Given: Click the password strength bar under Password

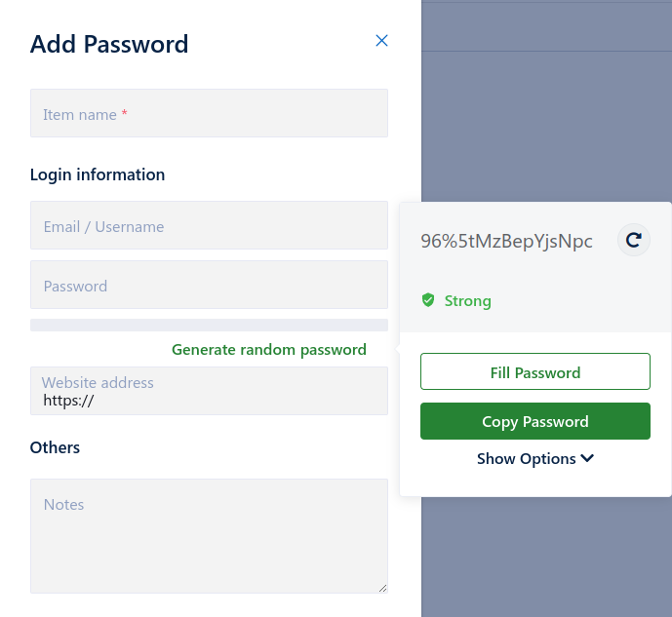Looking at the screenshot, I should pos(209,326).
